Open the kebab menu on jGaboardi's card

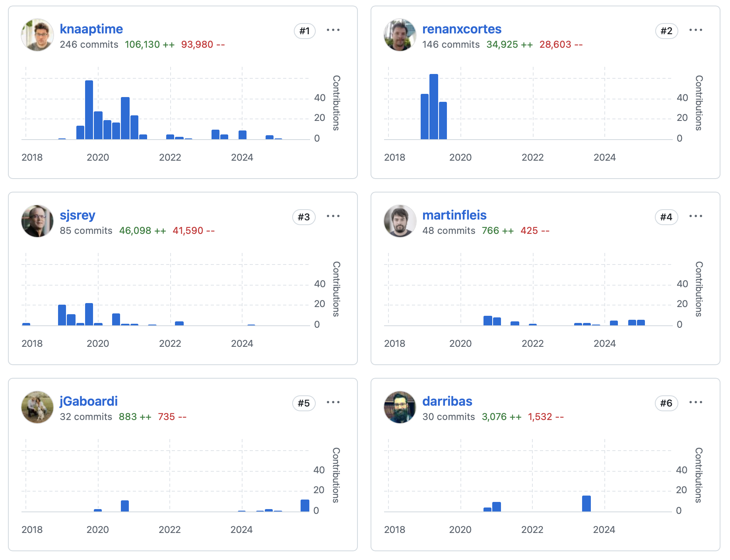coord(333,402)
